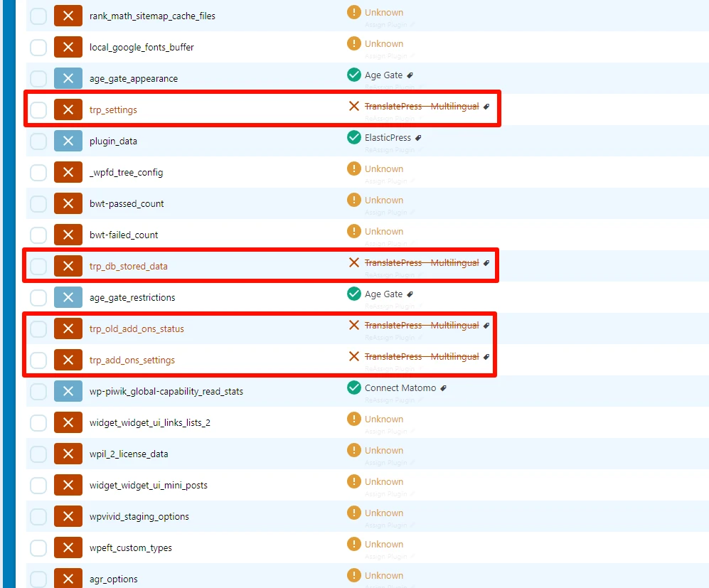
Task: Check the box for local_google_fonts_buffer
Action: click(x=38, y=47)
